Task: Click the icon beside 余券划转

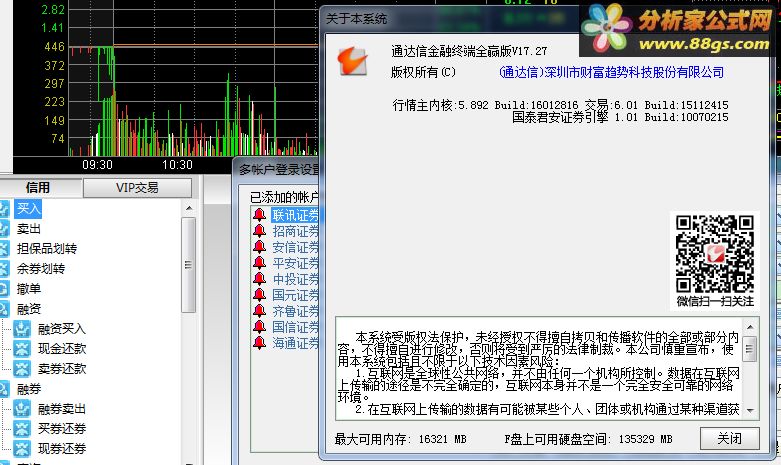Action: point(4,268)
